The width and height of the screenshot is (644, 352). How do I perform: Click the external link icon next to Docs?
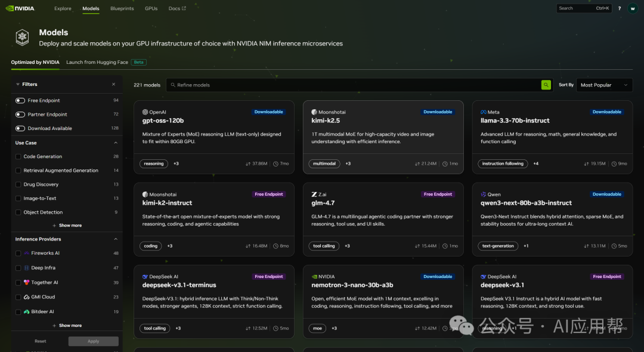click(x=184, y=8)
